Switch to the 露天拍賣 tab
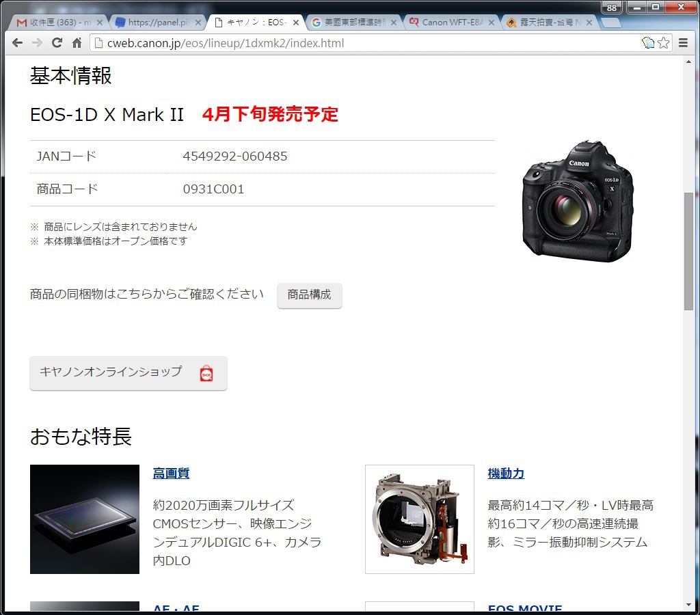This screenshot has height=615, width=700. pyautogui.click(x=550, y=23)
